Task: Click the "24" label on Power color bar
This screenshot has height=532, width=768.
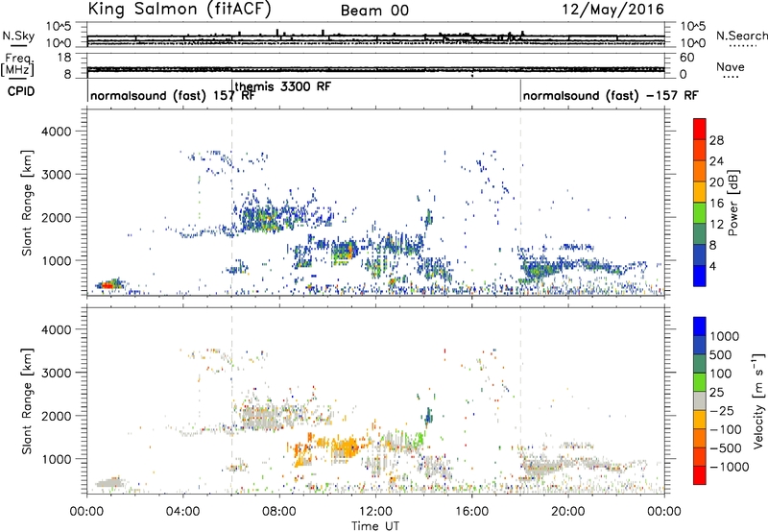Action: point(716,161)
